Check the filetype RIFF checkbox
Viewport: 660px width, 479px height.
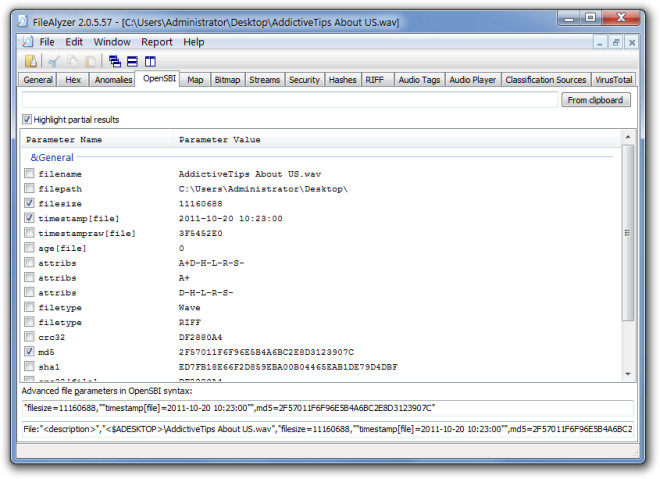29,322
